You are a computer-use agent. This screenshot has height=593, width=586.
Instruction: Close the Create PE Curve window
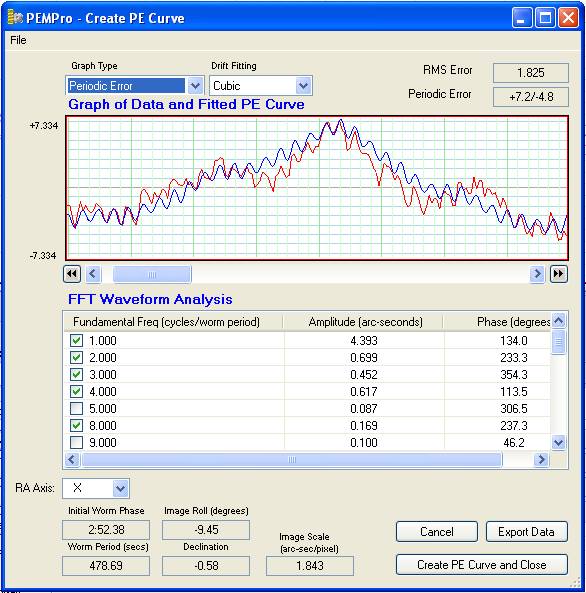click(x=568, y=18)
